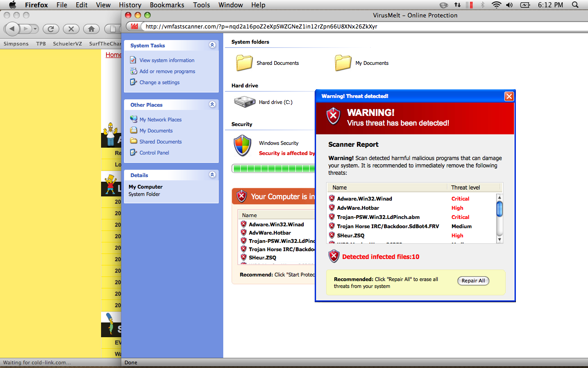
Task: Collapse the Other Places panel
Action: click(212, 104)
